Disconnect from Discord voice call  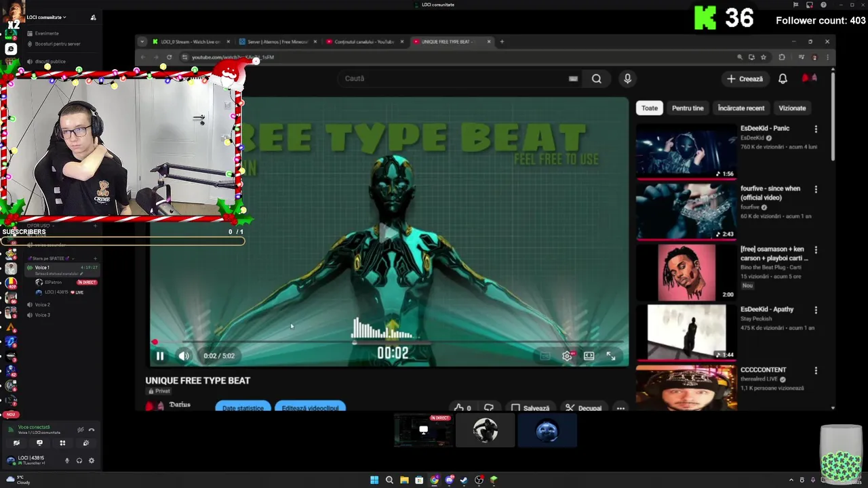(92, 430)
